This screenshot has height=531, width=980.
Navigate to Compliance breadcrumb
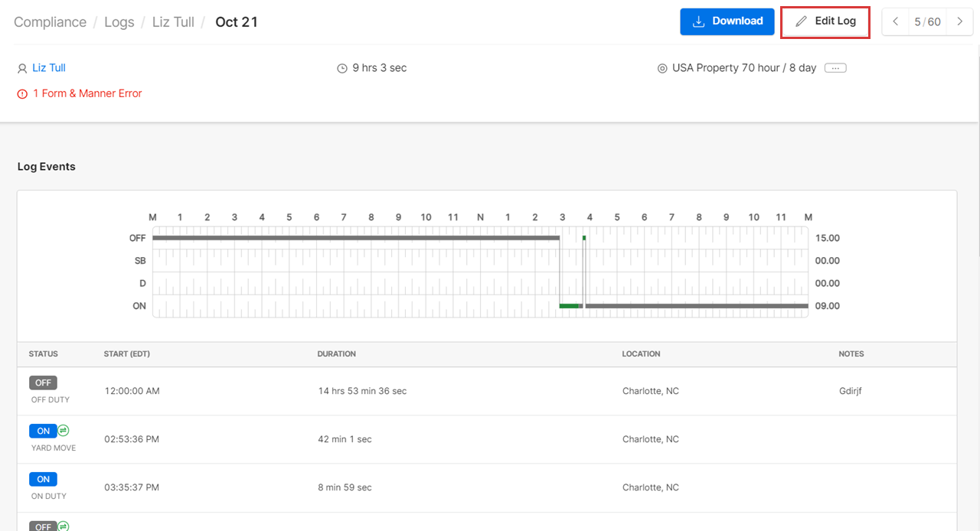tap(51, 22)
